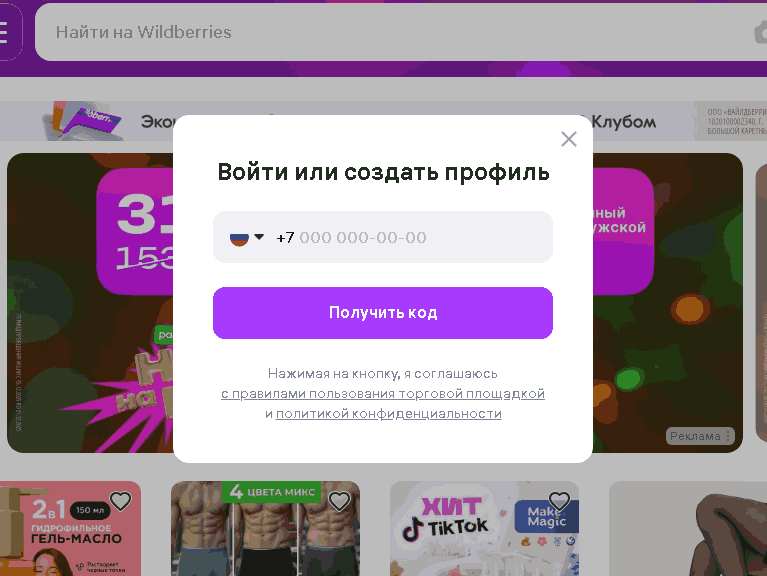Screen dimensions: 767x576
Task: Expand the country code dropdown arrow
Action: point(259,237)
